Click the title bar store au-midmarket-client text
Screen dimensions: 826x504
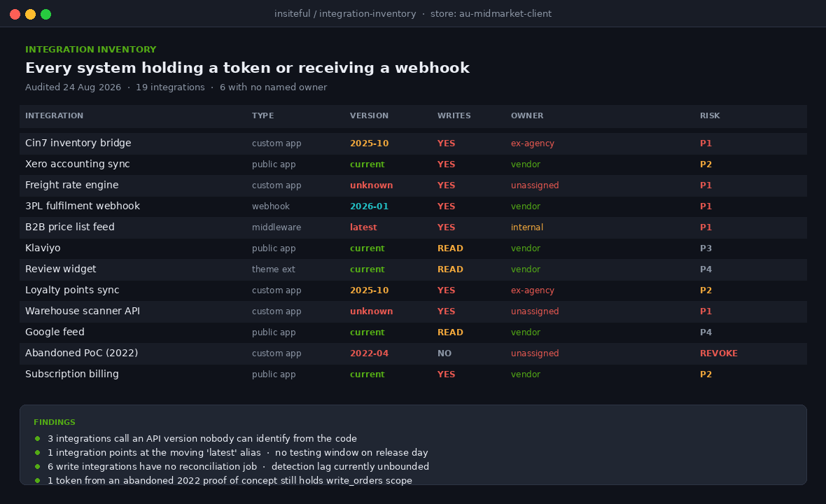[491, 14]
